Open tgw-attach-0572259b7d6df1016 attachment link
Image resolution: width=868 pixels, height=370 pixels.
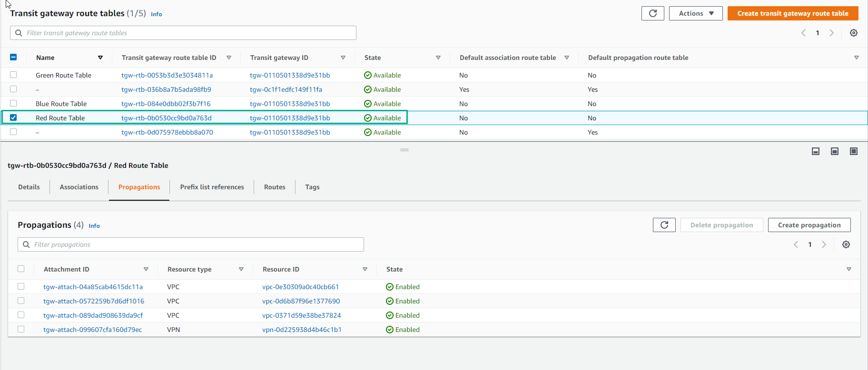(x=94, y=301)
